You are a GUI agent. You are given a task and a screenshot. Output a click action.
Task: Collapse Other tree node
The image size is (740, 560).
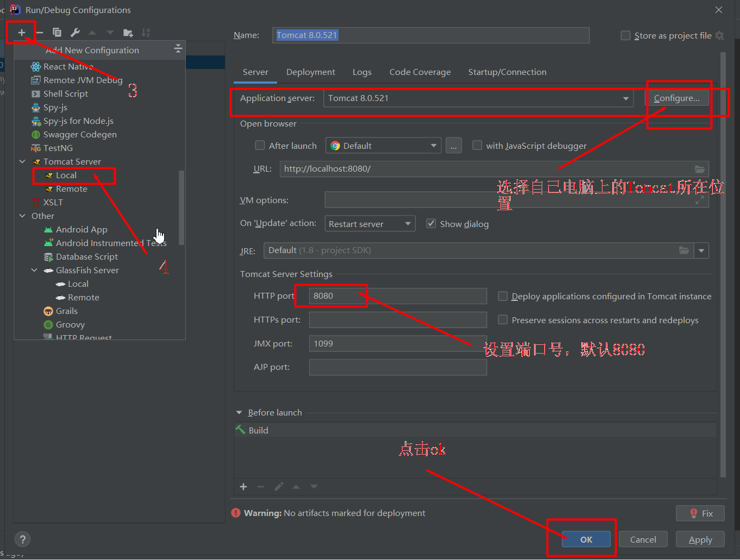(x=22, y=216)
